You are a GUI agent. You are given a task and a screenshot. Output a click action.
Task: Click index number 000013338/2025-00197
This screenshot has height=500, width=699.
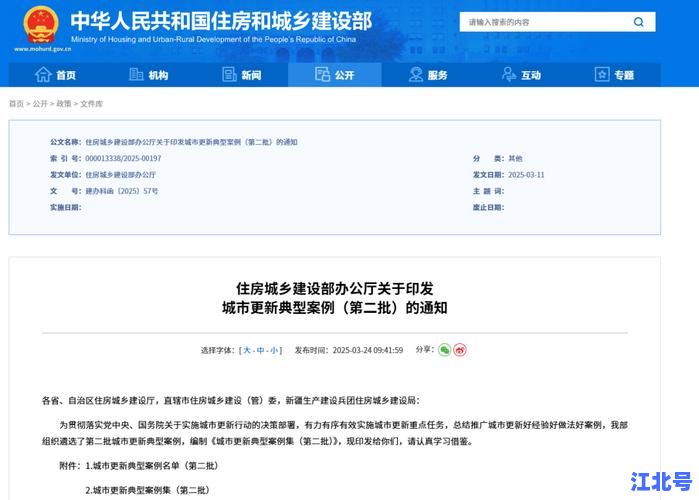click(123, 158)
